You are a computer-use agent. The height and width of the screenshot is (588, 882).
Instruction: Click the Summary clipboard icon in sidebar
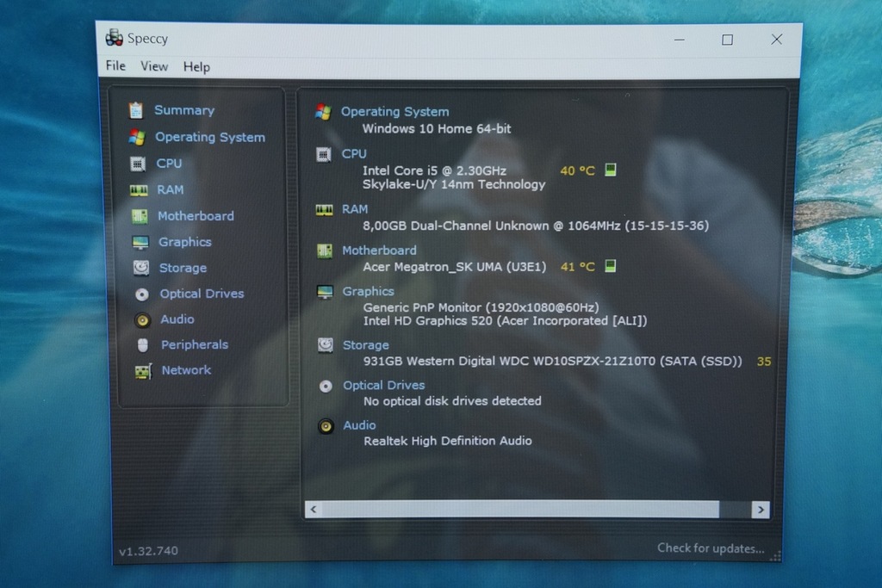coord(135,110)
